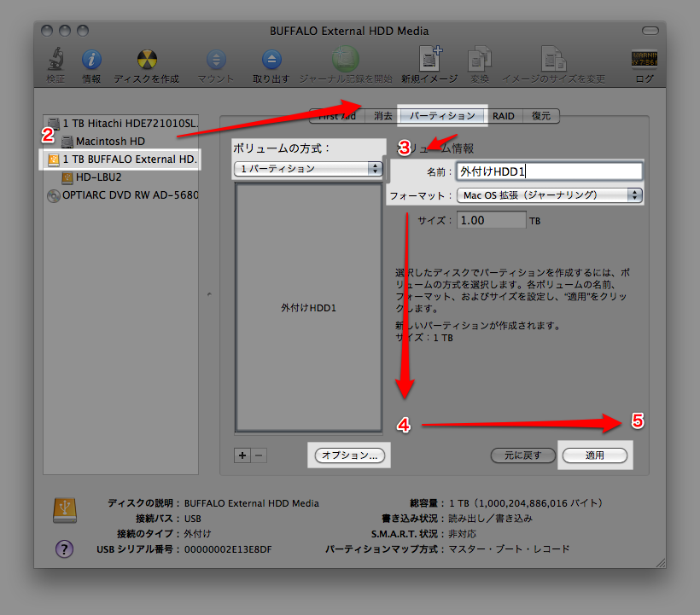The width and height of the screenshot is (700, 615).
Task: Select OPTIARC DVD RW AD-5680 drive
Action: (x=121, y=195)
